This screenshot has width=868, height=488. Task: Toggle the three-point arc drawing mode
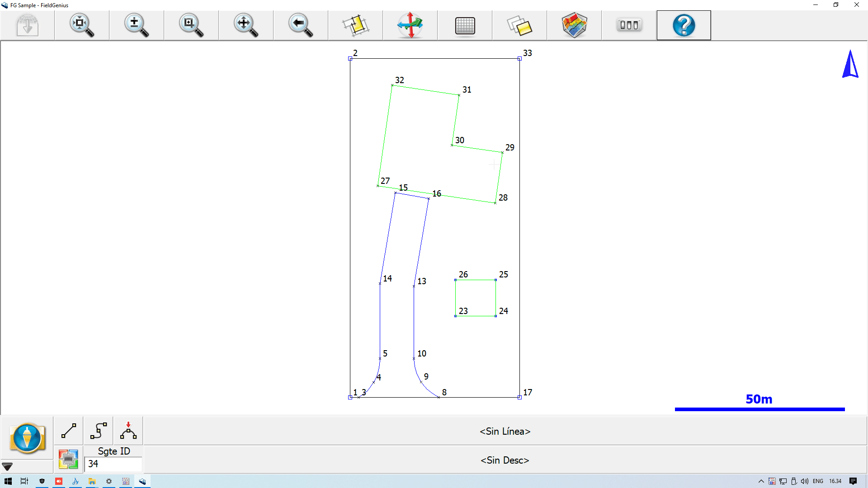click(128, 431)
